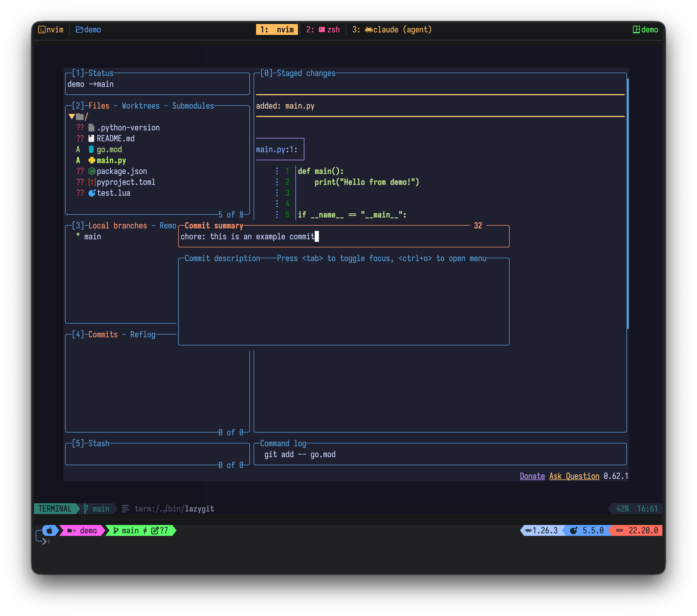697x616 pixels.
Task: Open the Ask Question link
Action: (x=574, y=476)
